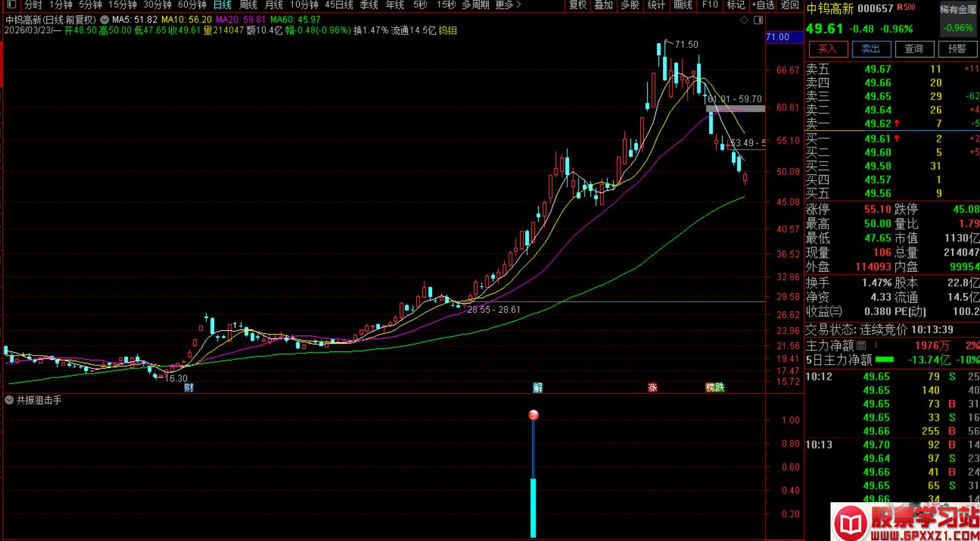Select the 1分钟 period tab
The height and width of the screenshot is (541, 980).
pyautogui.click(x=61, y=5)
